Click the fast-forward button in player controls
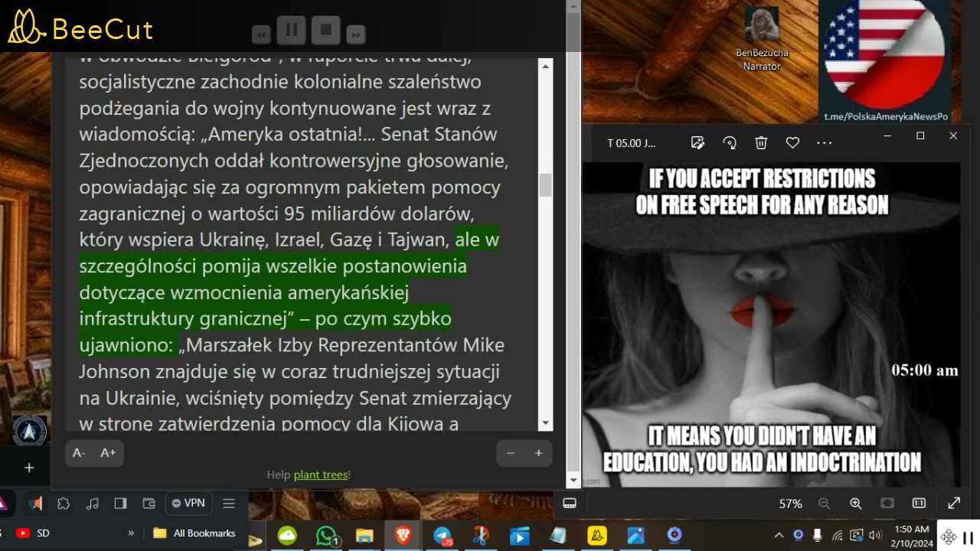Image resolution: width=980 pixels, height=551 pixels. click(x=355, y=34)
